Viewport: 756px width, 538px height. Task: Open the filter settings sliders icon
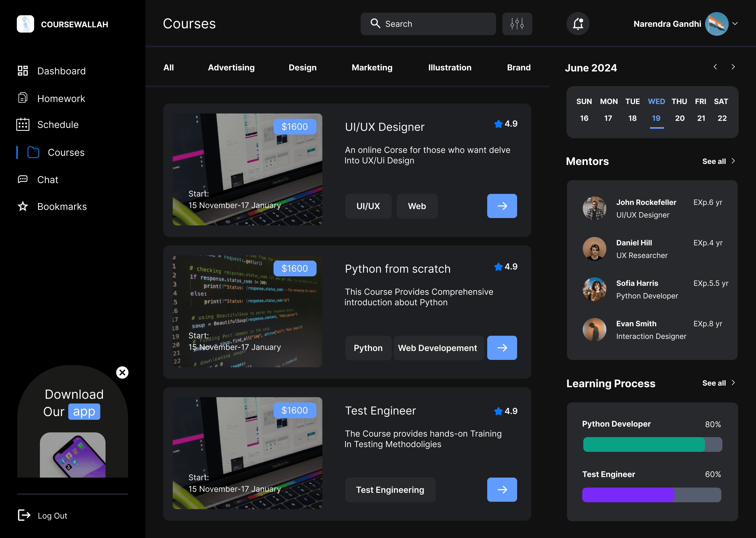click(x=517, y=24)
